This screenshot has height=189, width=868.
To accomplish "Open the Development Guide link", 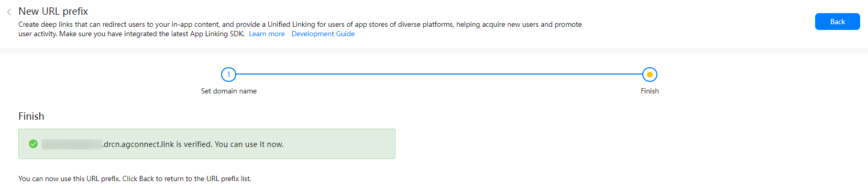I will (323, 34).
